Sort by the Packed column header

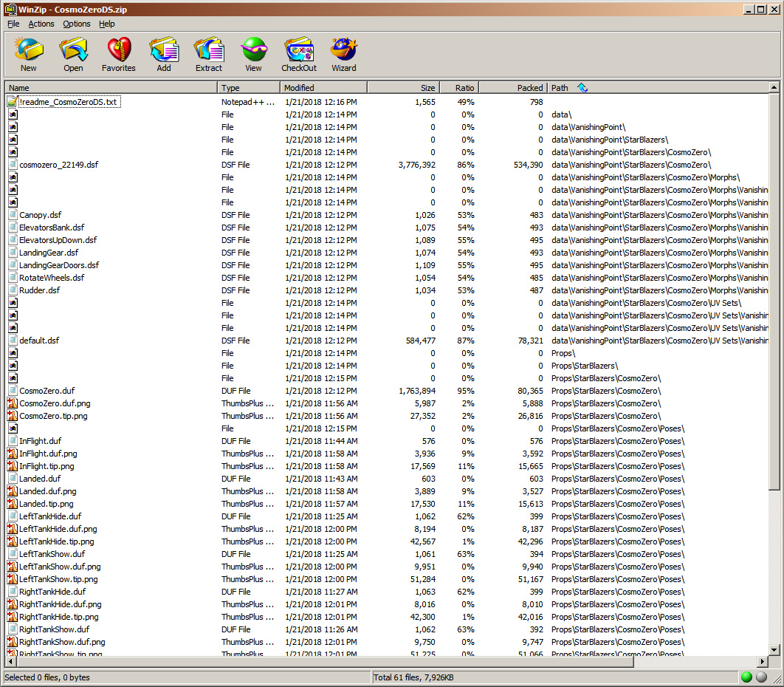(513, 88)
